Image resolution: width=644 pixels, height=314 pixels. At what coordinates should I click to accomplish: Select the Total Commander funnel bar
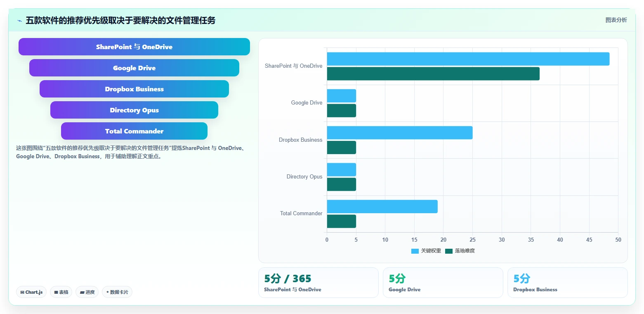134,131
